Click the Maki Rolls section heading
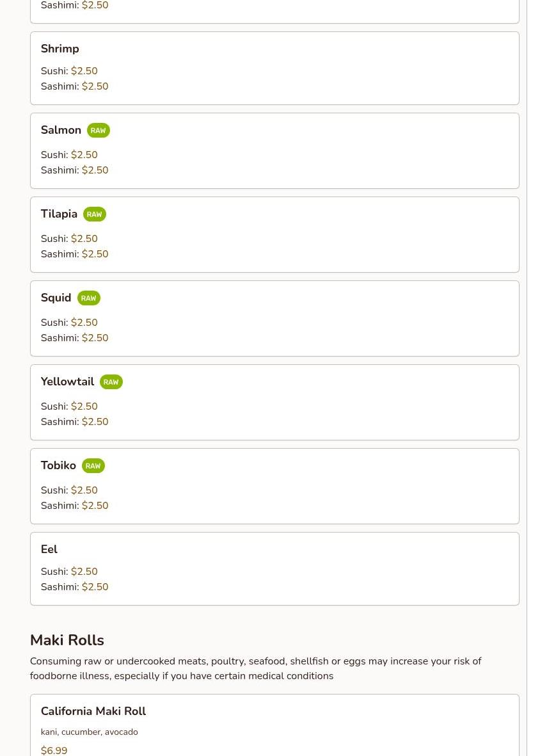This screenshot has height=756, width=540. point(67,640)
